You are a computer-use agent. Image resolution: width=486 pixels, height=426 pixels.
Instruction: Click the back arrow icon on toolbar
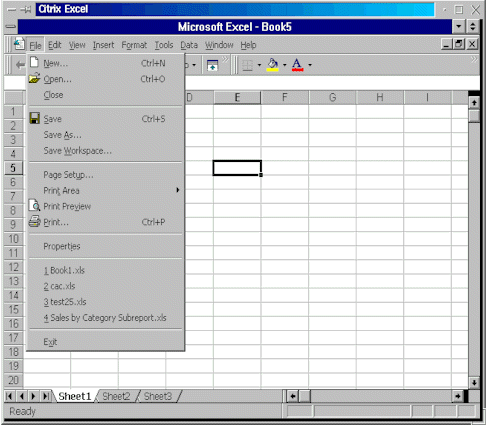(20, 65)
